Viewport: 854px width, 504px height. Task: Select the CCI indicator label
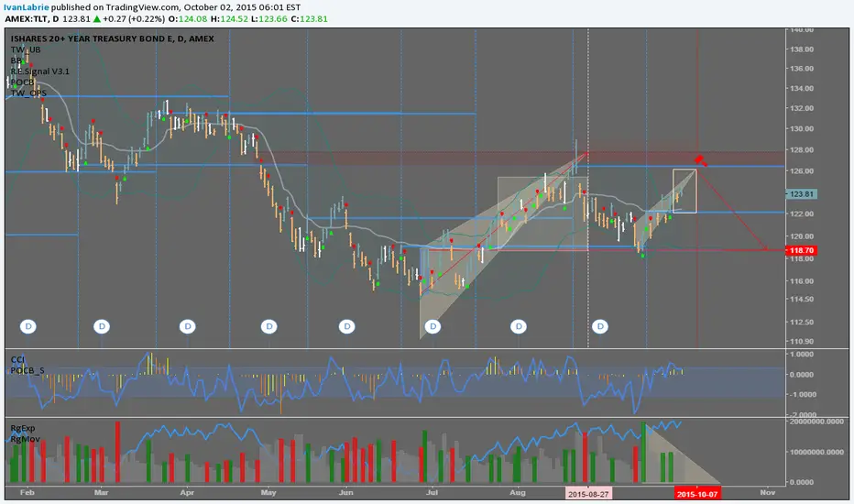pos(17,359)
